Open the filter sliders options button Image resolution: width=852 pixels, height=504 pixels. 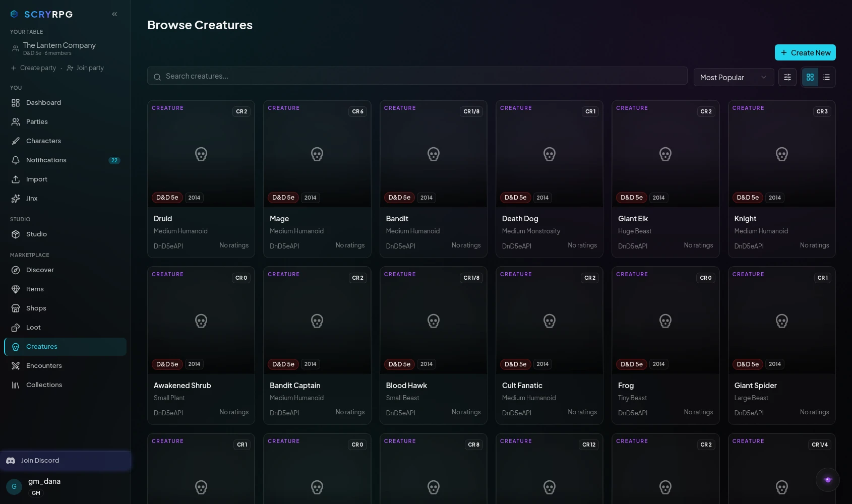point(787,77)
